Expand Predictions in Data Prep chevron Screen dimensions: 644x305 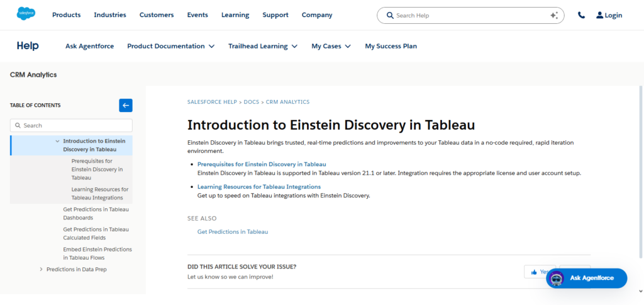click(x=41, y=269)
